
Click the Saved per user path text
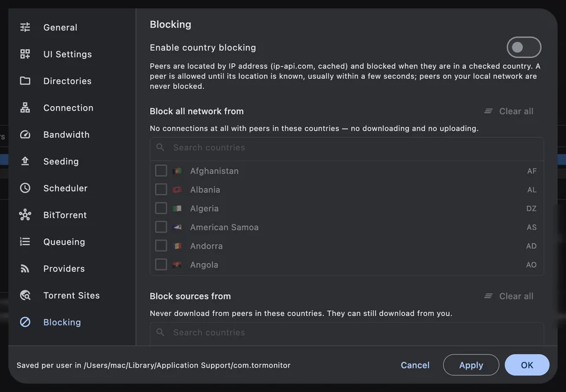(x=153, y=365)
